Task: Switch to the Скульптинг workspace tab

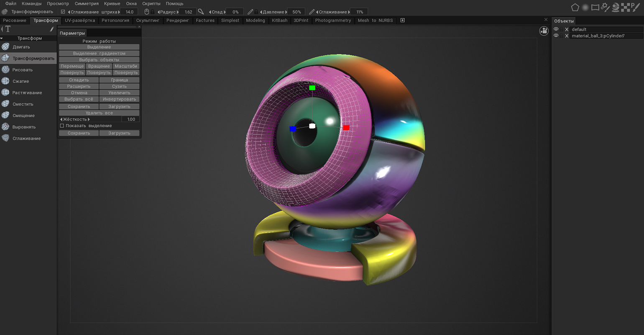Action: pyautogui.click(x=148, y=20)
